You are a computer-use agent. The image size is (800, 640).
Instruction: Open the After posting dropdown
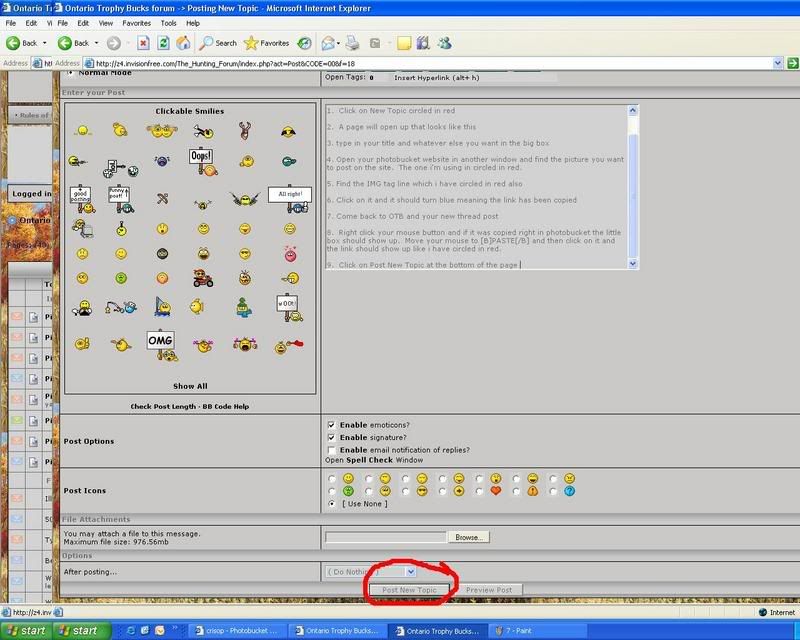pos(410,571)
